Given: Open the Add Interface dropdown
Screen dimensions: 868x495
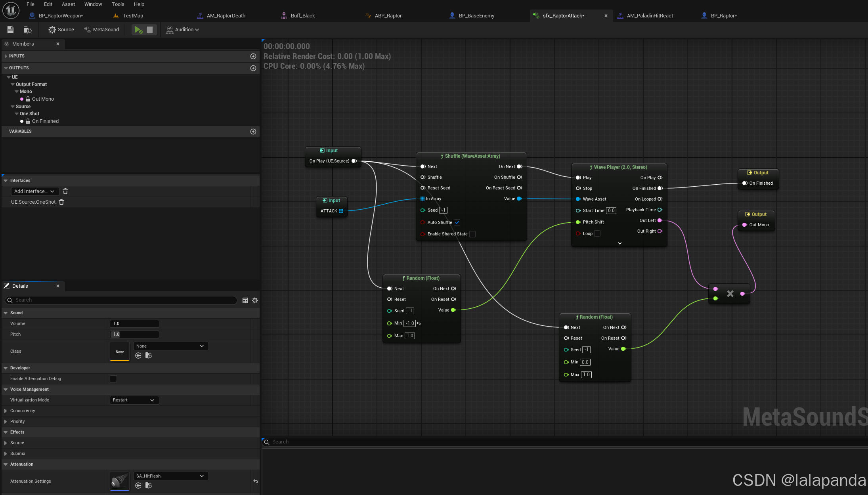Looking at the screenshot, I should [35, 191].
